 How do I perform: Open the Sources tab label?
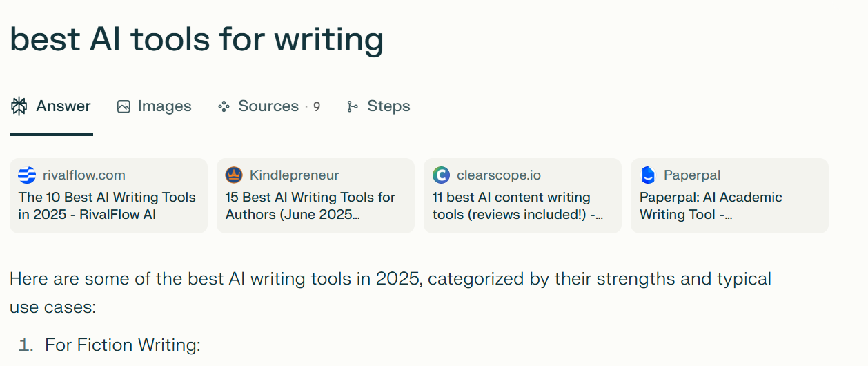(x=268, y=106)
